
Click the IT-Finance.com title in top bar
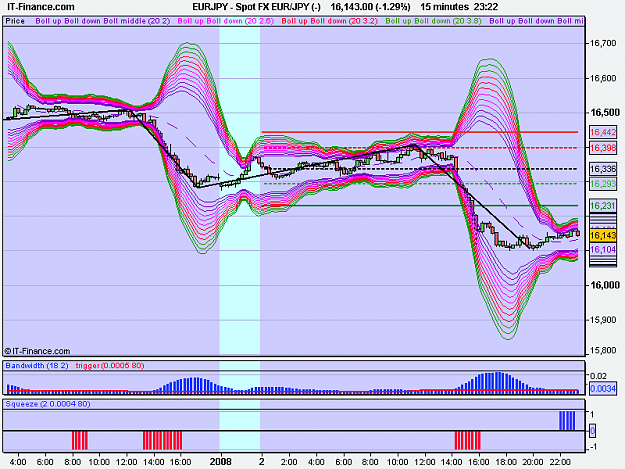coord(41,7)
